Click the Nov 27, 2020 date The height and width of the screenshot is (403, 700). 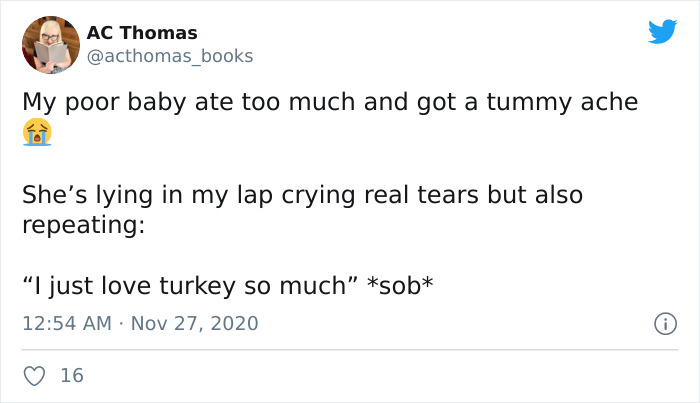pos(193,323)
